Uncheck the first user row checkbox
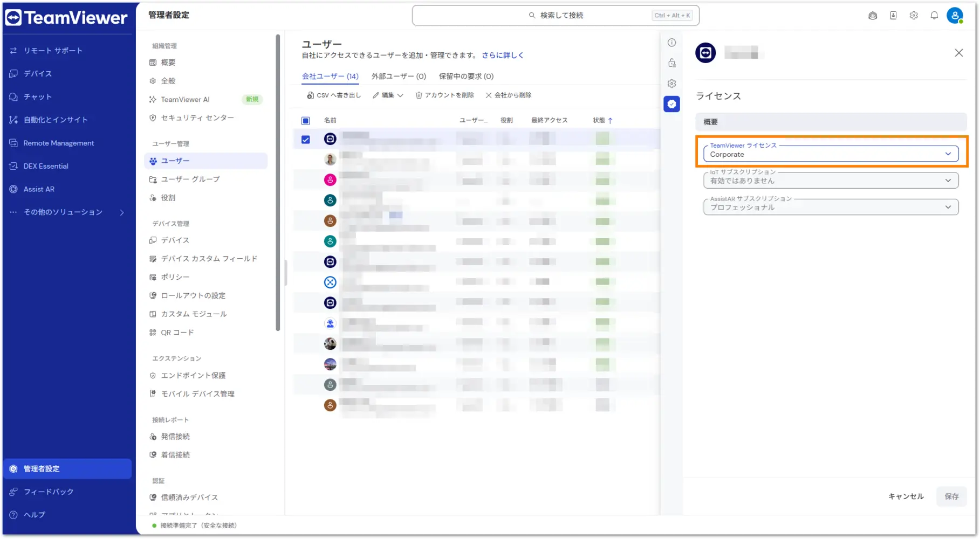Viewport: 980px width, 539px height. tap(306, 140)
